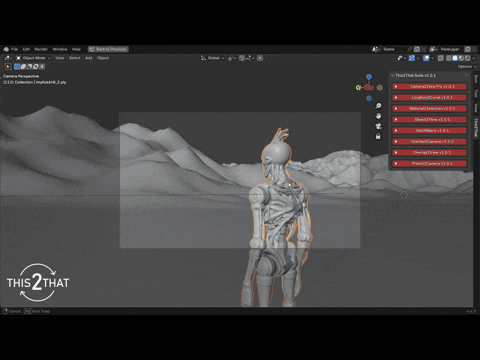Toggle the Show Overlays button
The width and height of the screenshot is (480, 360).
(426, 58)
